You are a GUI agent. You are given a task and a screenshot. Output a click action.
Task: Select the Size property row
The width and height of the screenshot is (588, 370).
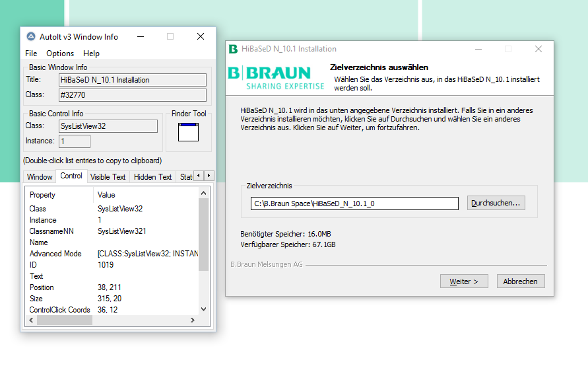112,299
